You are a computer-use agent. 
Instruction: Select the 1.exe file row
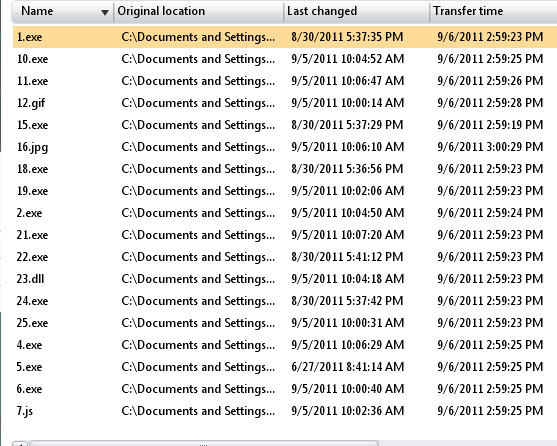click(285, 37)
